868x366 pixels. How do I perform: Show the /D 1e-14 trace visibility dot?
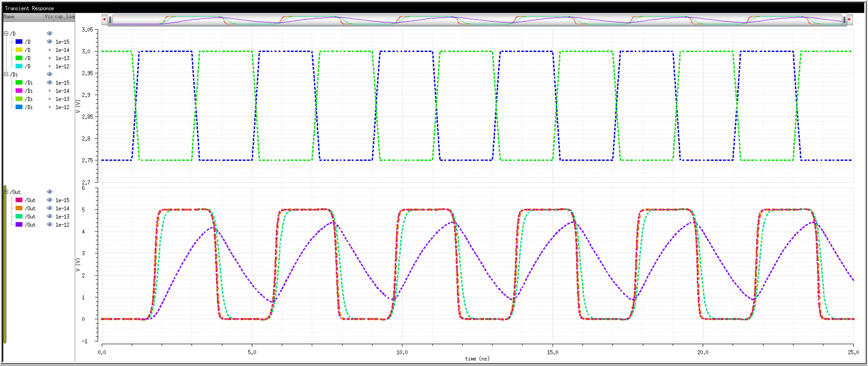pyautogui.click(x=50, y=50)
